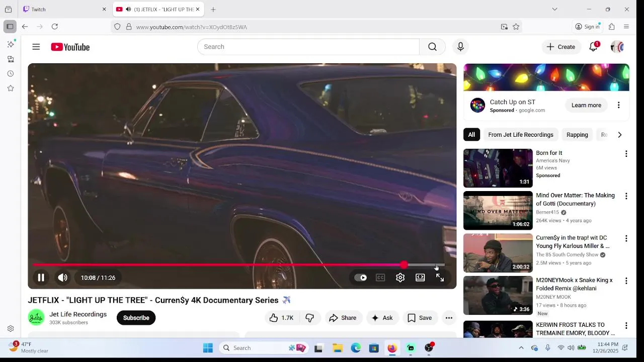Click the red progress scrubber handle
Image resolution: width=644 pixels, height=362 pixels.
click(404, 264)
